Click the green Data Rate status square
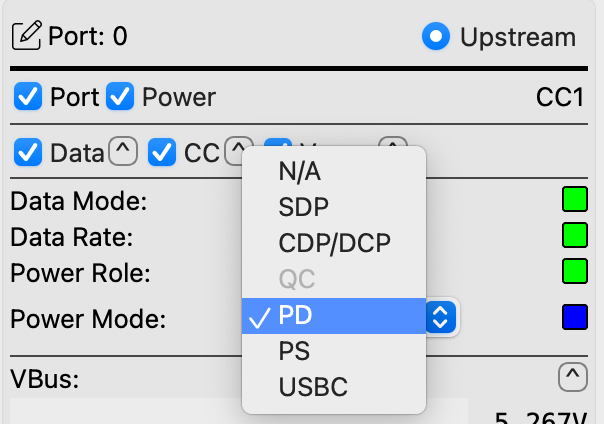Viewport: 604px width, 424px height. (x=574, y=235)
